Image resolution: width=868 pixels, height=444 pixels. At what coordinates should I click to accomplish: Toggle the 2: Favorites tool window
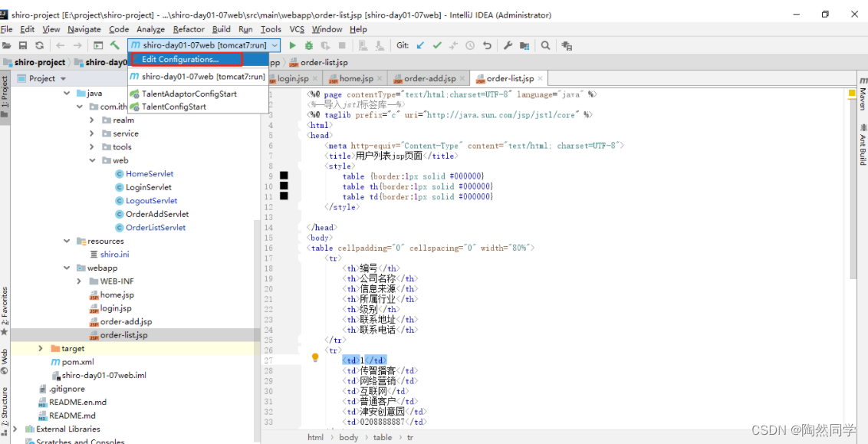(x=5, y=311)
